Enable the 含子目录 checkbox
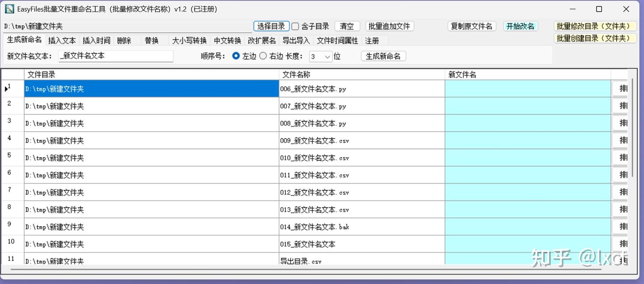Screen dimensions: 644x284 tap(295, 26)
